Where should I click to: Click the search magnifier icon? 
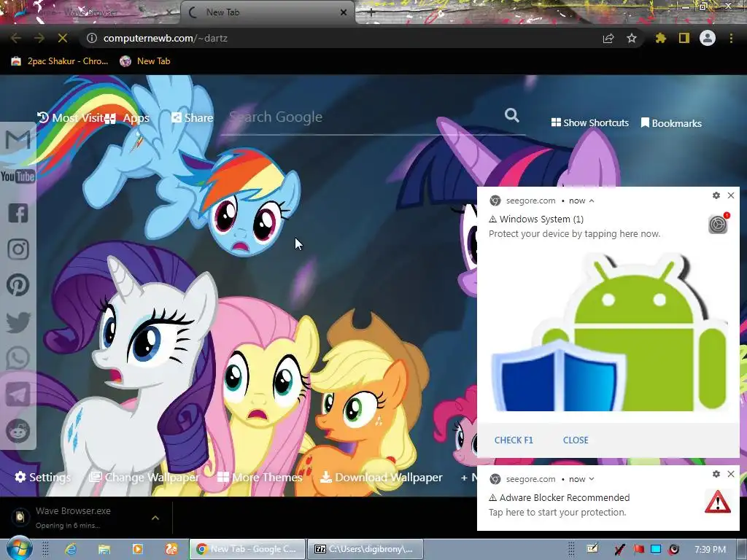click(511, 115)
